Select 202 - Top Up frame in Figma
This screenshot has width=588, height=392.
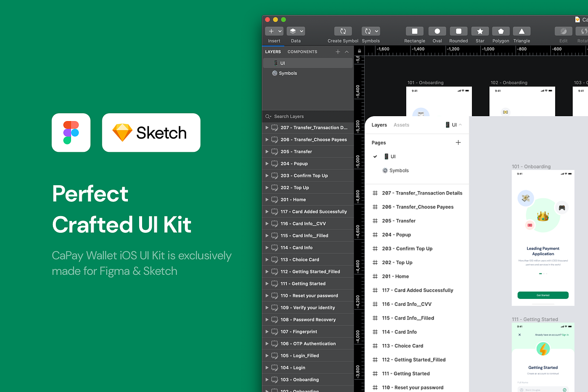(x=417, y=263)
